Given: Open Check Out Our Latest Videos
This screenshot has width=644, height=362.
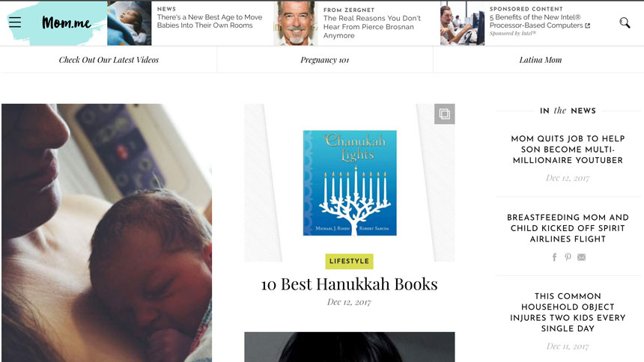Looking at the screenshot, I should coord(109,60).
